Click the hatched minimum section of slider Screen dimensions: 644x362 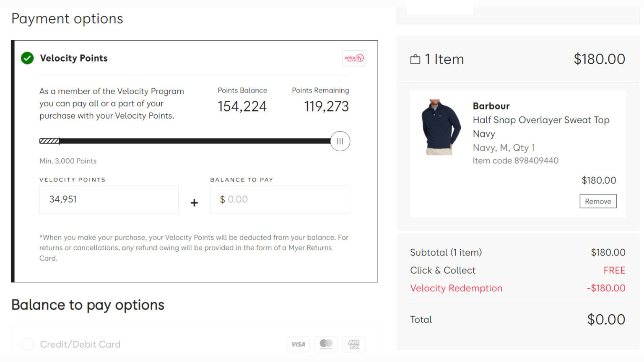point(49,141)
